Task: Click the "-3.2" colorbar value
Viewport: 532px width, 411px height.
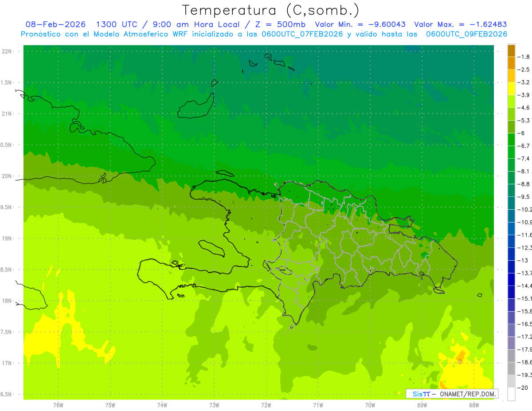Action: pyautogui.click(x=524, y=82)
